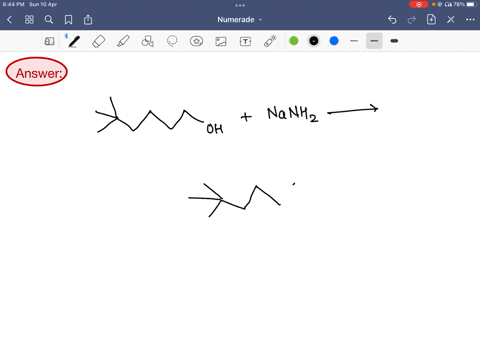The width and height of the screenshot is (480, 360).
Task: Select the thickest stroke width
Action: (394, 41)
